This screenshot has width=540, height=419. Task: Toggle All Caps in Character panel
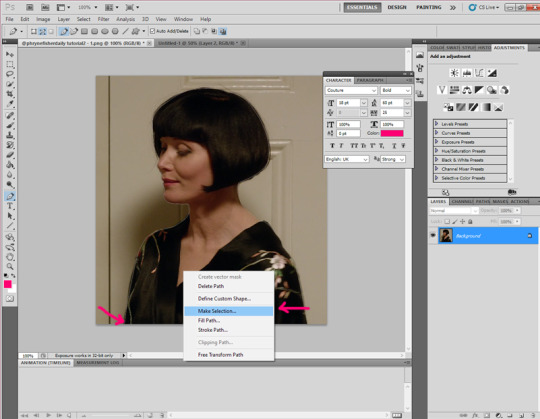coord(354,146)
